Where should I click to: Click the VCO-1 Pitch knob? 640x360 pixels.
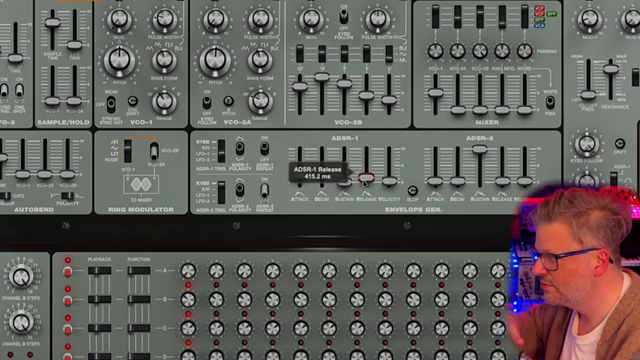pyautogui.click(x=119, y=60)
